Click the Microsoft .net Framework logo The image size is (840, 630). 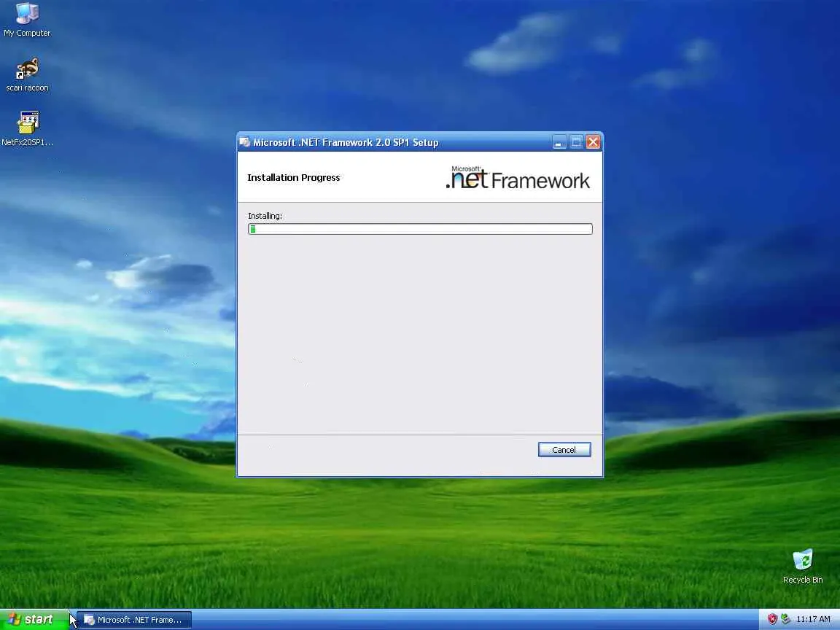click(518, 178)
